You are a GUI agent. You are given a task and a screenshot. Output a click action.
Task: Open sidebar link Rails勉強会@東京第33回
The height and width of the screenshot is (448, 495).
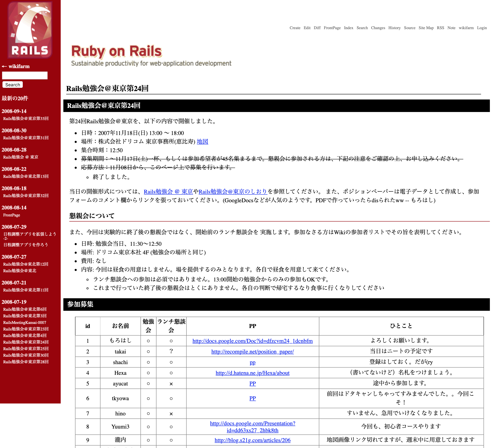click(x=26, y=118)
